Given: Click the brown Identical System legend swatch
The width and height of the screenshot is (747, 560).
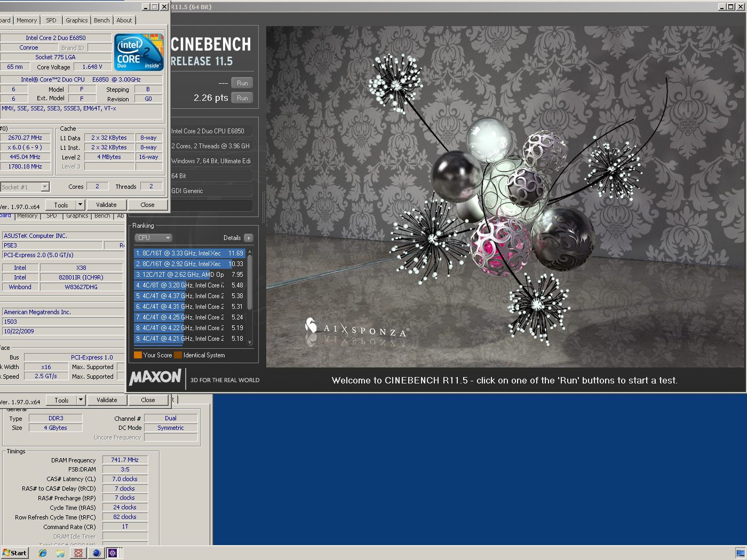Looking at the screenshot, I should [x=178, y=355].
